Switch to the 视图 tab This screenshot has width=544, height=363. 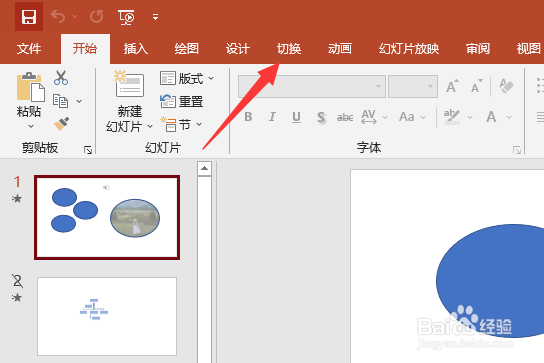(528, 49)
